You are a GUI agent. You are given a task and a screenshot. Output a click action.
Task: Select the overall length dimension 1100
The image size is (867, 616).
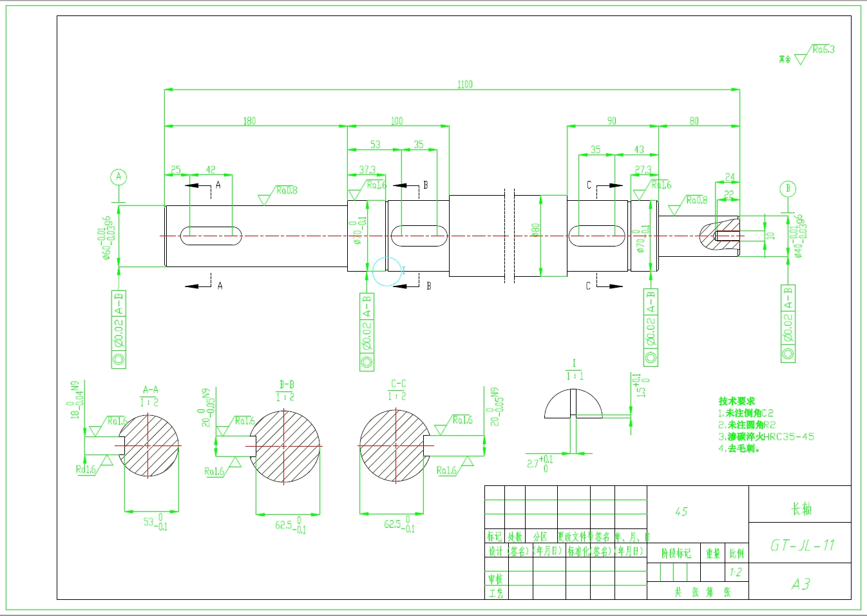(464, 84)
